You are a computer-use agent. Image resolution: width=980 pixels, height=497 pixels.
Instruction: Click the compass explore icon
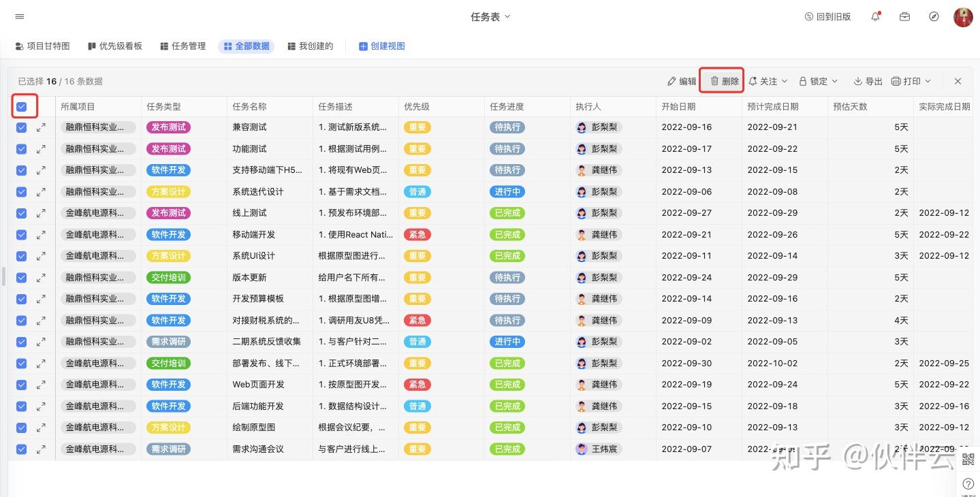point(934,16)
